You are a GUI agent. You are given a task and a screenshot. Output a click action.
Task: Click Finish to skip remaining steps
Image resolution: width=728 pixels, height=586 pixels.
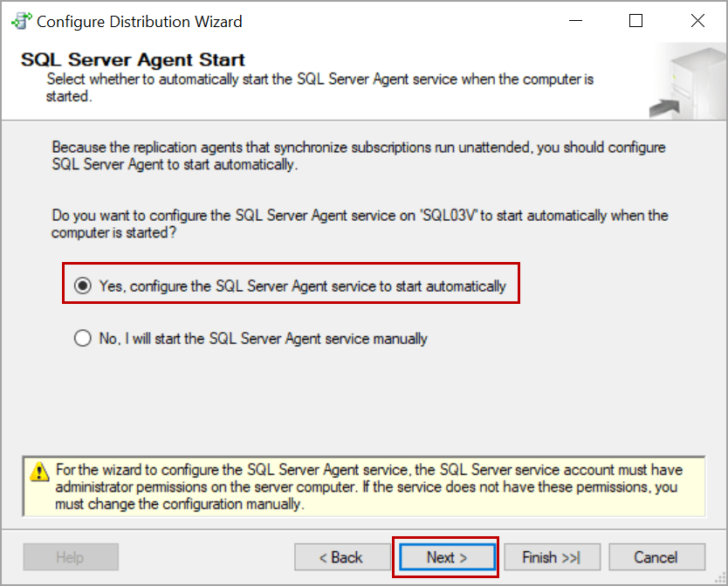tap(552, 556)
